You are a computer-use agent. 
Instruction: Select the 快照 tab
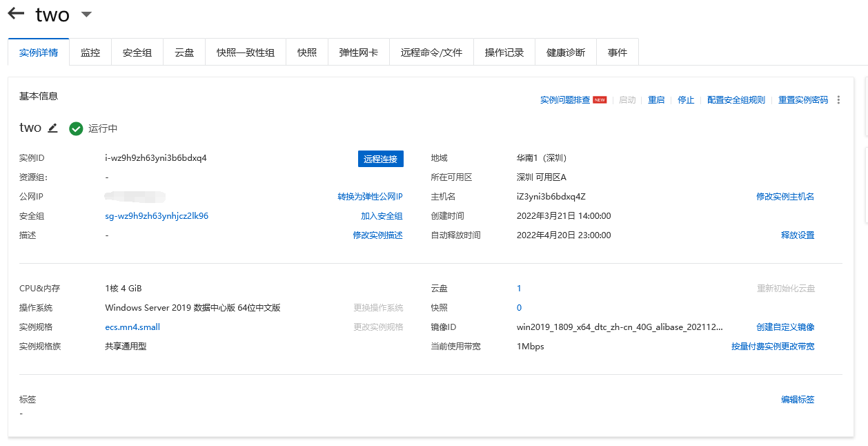click(x=306, y=51)
